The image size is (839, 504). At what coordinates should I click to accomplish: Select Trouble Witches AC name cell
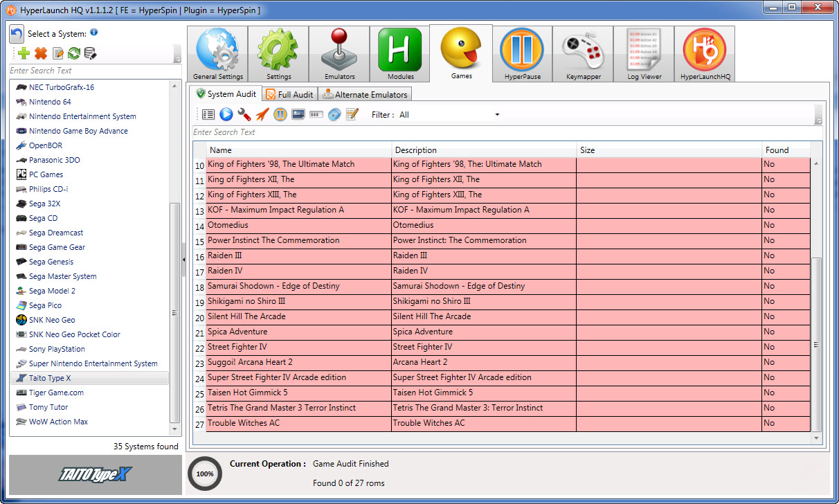click(x=299, y=423)
